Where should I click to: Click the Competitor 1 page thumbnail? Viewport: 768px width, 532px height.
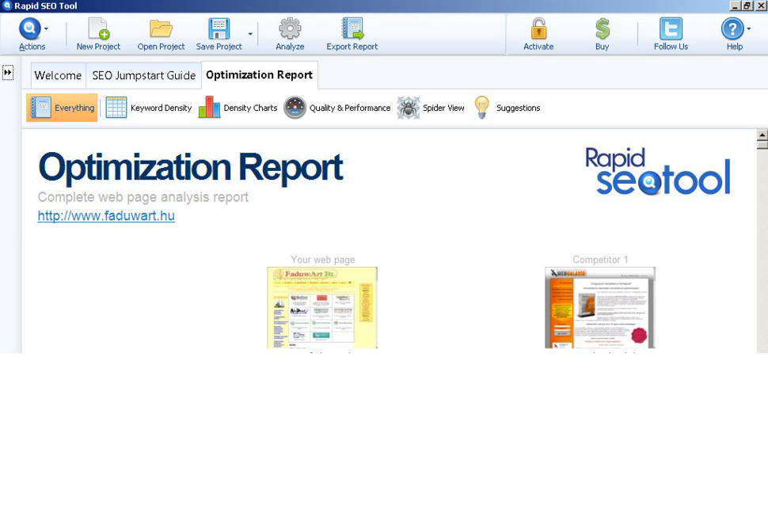pos(599,308)
